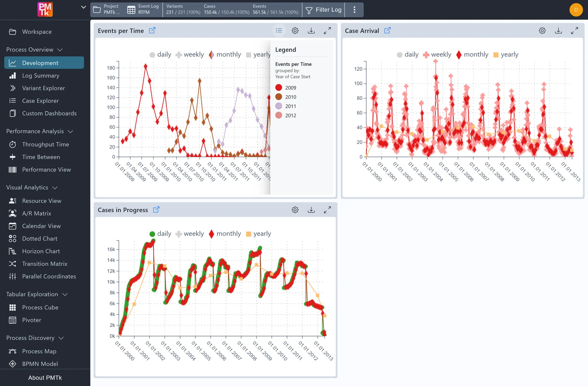The width and height of the screenshot is (588, 386).
Task: Open Log Summary page
Action: tap(44, 75)
